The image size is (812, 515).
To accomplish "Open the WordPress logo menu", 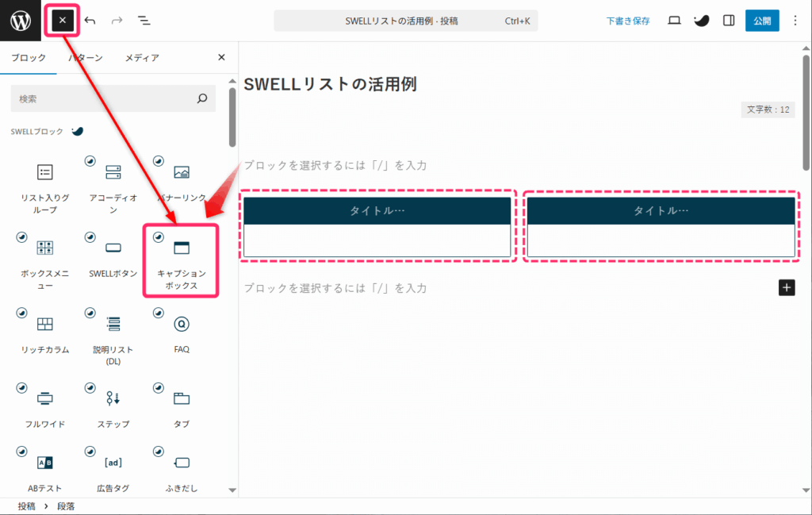I will pyautogui.click(x=20, y=21).
